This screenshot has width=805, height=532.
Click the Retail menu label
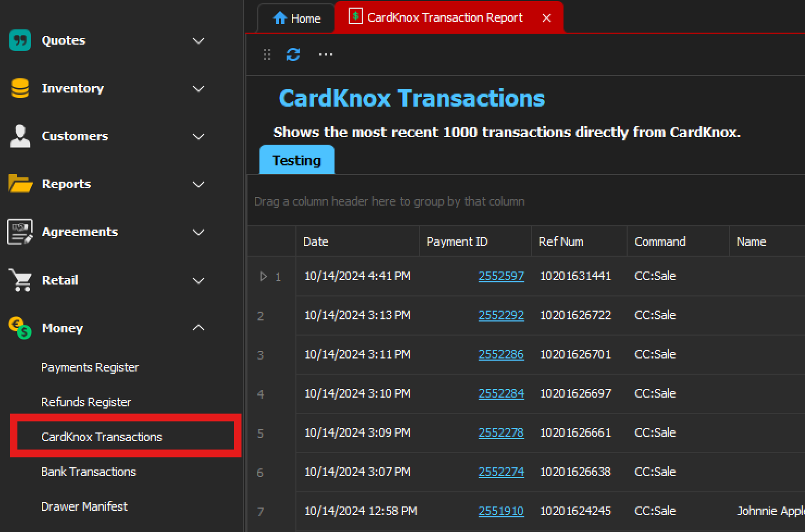pyautogui.click(x=60, y=280)
